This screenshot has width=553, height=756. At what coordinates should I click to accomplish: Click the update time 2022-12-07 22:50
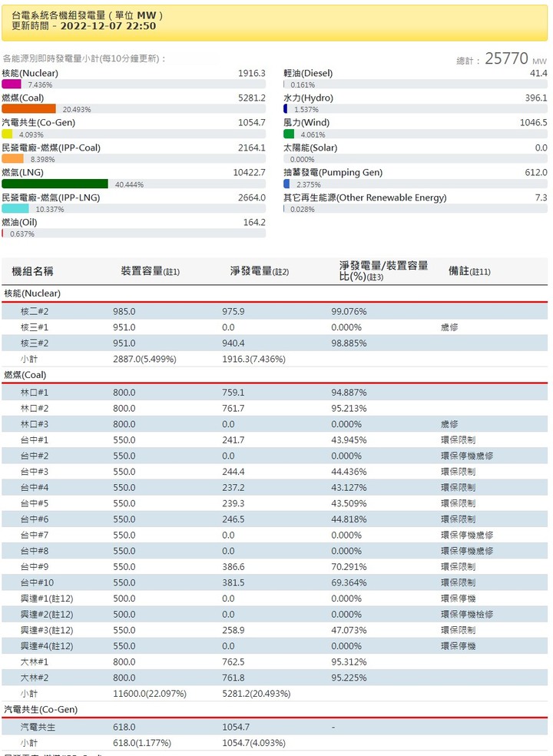[108, 26]
